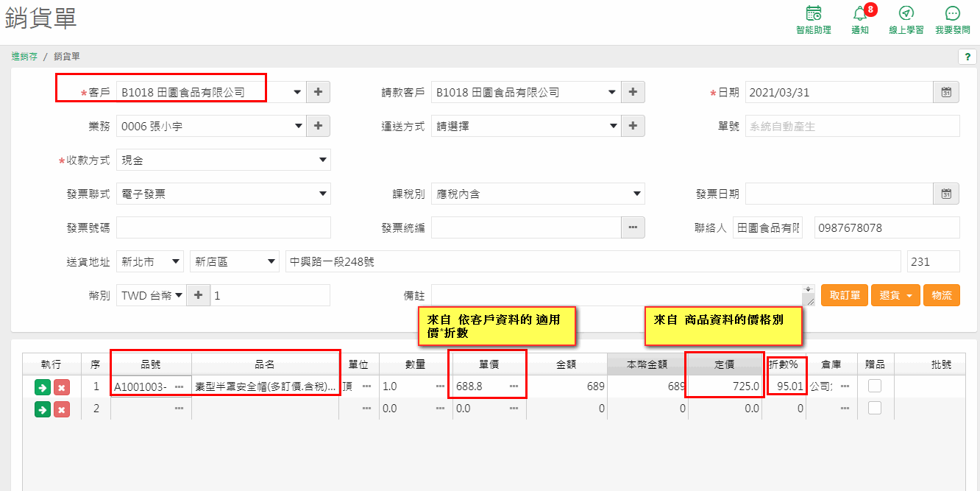The width and height of the screenshot is (980, 491).
Task: Open 我要發問 ask question icon
Action: click(x=953, y=19)
